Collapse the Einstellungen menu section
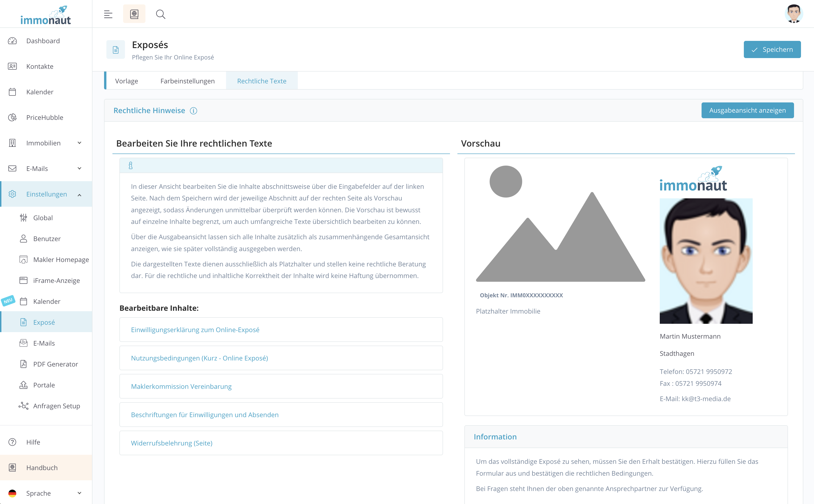814x504 pixels. click(79, 194)
